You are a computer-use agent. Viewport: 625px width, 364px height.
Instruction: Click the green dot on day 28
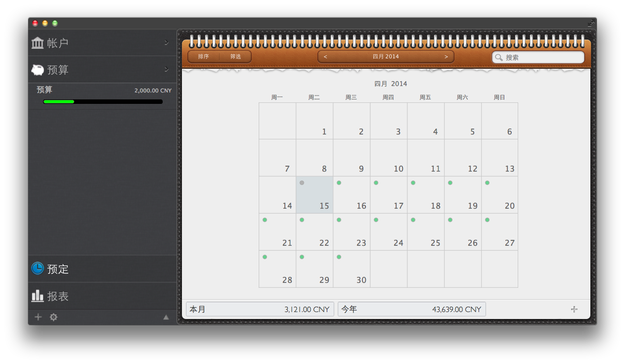click(265, 257)
